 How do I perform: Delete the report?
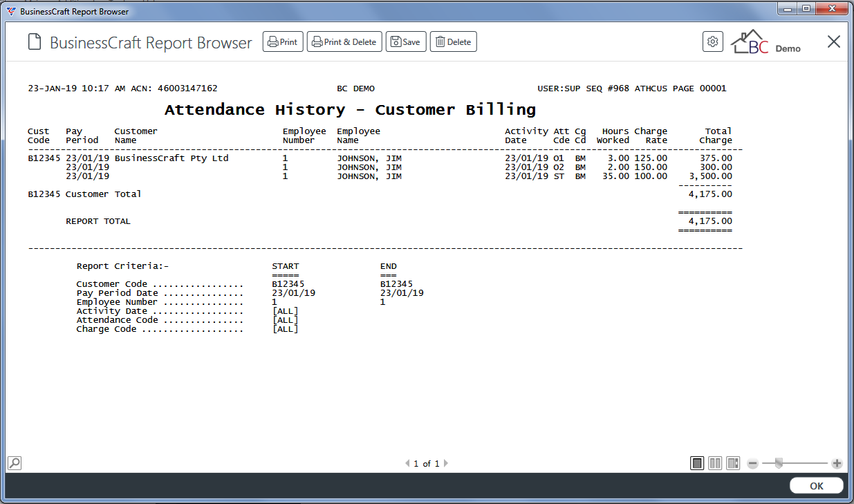(454, 42)
